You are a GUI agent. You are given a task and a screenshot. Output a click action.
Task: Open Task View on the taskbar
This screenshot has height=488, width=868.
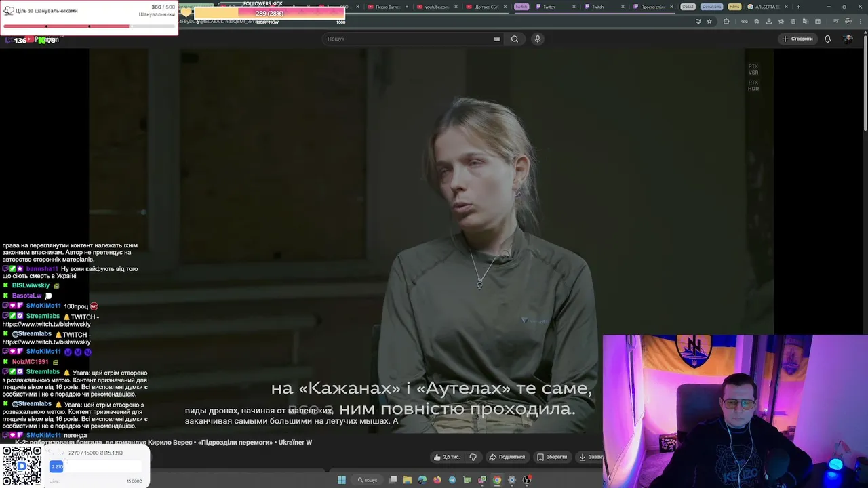pos(393,480)
